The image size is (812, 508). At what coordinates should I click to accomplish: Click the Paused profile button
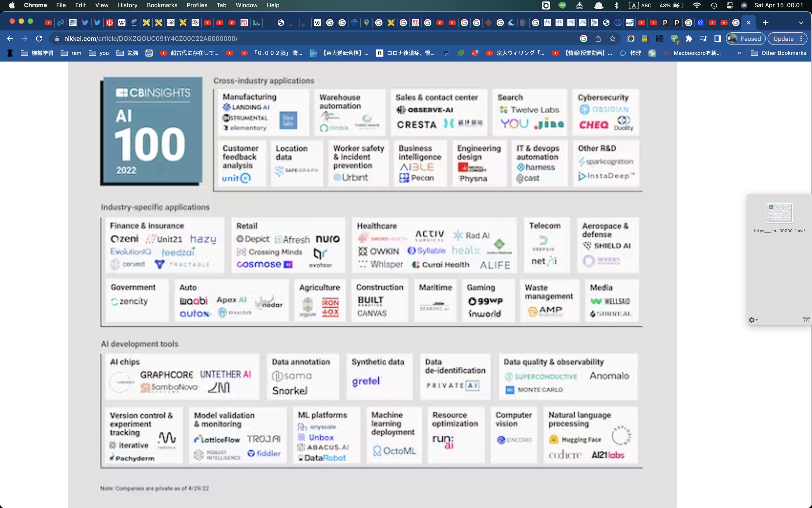[746, 39]
